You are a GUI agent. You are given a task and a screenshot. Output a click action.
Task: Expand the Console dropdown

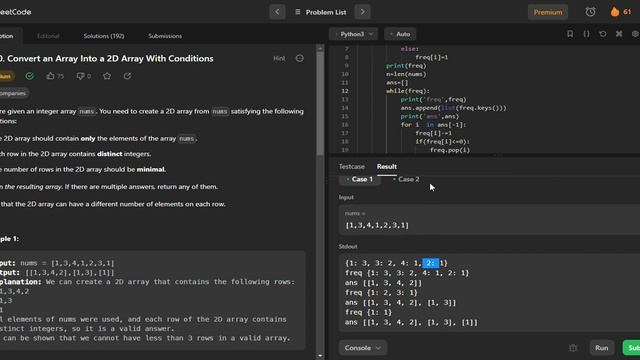[362, 348]
